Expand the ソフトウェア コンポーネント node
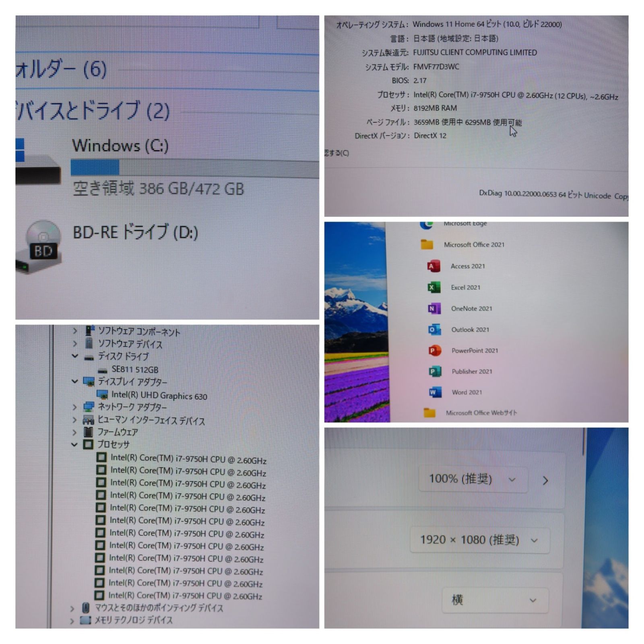Image resolution: width=644 pixels, height=644 pixels. [75, 331]
